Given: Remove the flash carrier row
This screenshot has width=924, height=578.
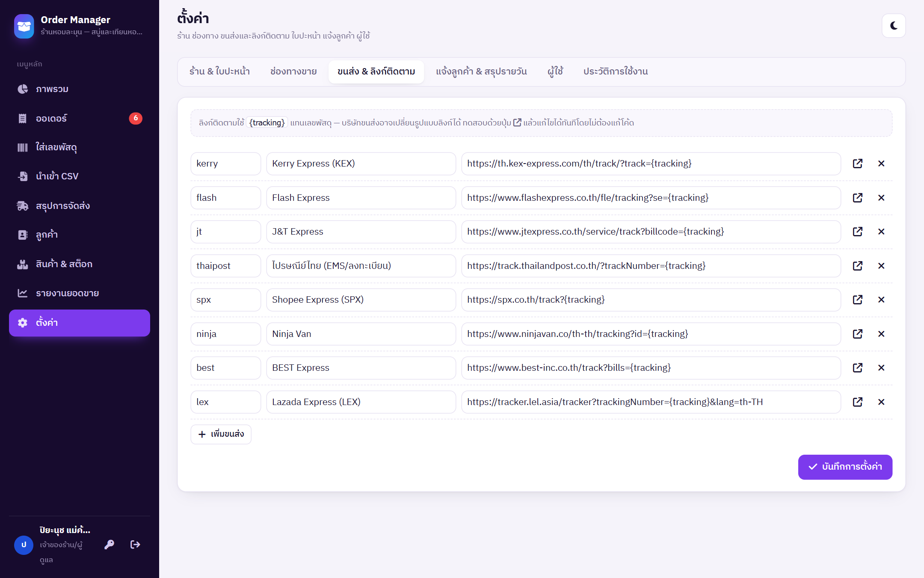Looking at the screenshot, I should coord(881,198).
